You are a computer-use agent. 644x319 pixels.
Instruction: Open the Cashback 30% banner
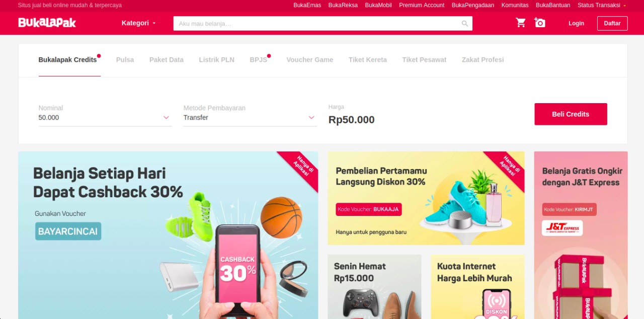pyautogui.click(x=168, y=235)
